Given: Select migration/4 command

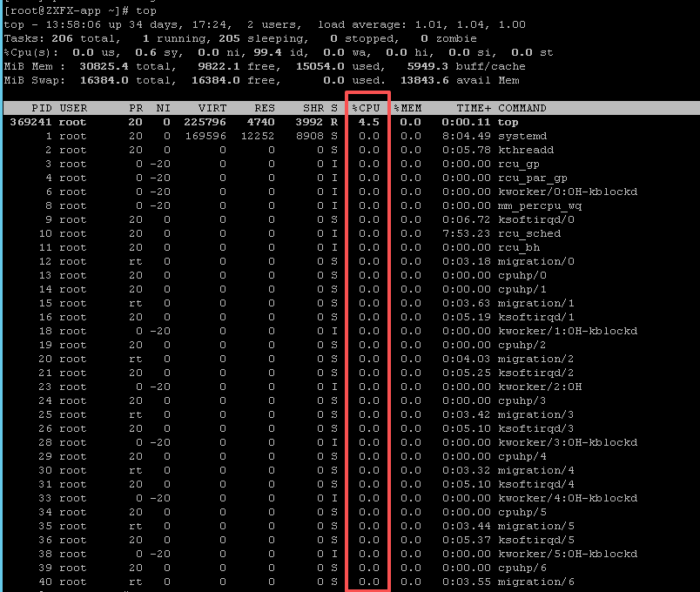Looking at the screenshot, I should point(536,470).
